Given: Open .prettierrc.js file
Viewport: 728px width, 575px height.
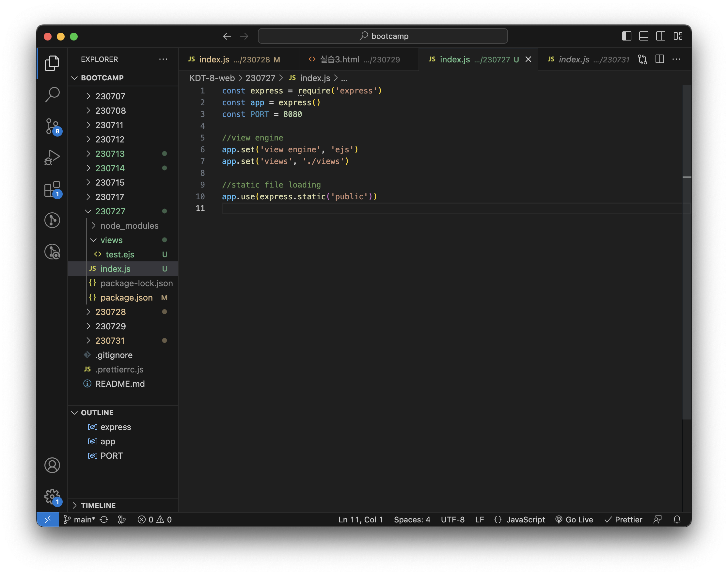Looking at the screenshot, I should point(123,369).
